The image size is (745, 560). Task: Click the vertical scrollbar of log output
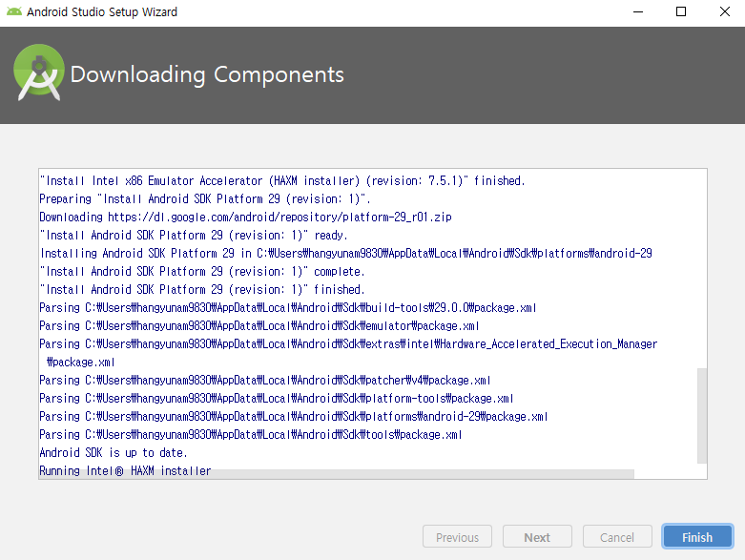click(702, 415)
